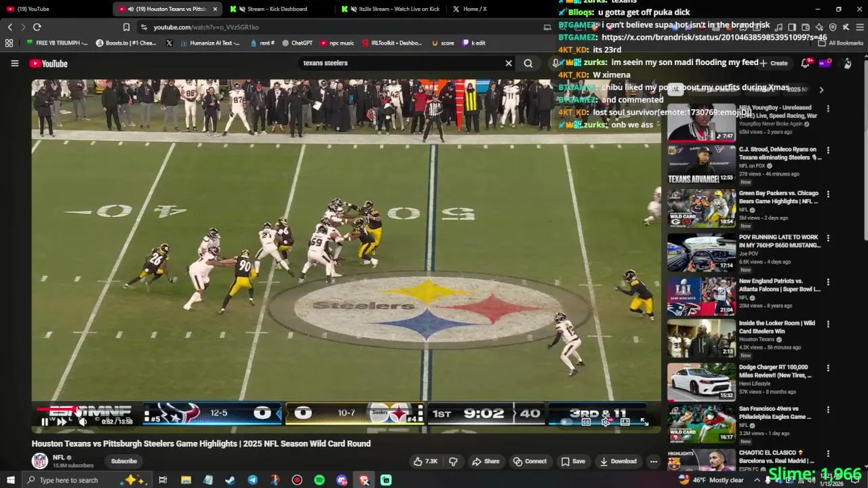The width and height of the screenshot is (868, 488).
Task: Like the video showing 7.3K likes
Action: click(x=426, y=462)
